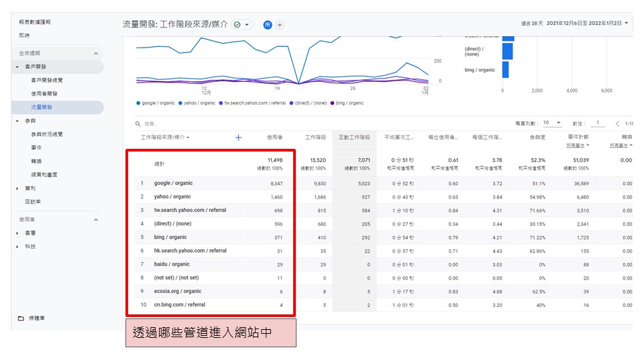Open the 網頁和畫面 report
The width and height of the screenshot is (644, 362).
[44, 175]
